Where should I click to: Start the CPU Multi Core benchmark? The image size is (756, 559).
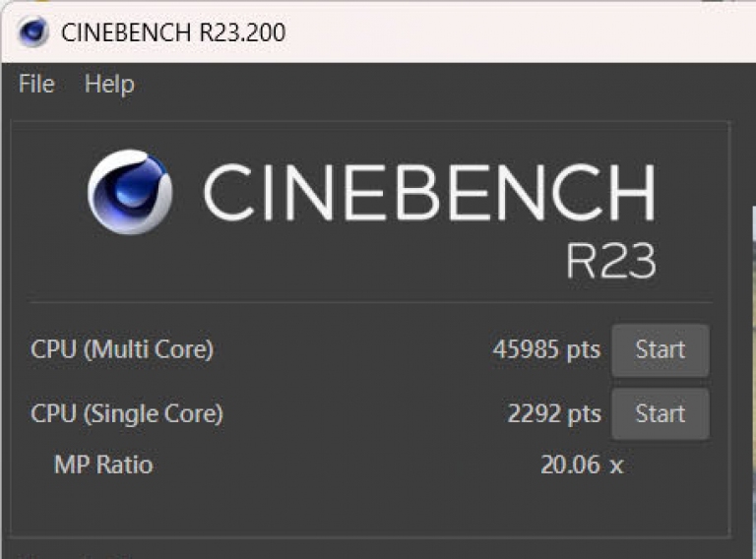coord(660,349)
